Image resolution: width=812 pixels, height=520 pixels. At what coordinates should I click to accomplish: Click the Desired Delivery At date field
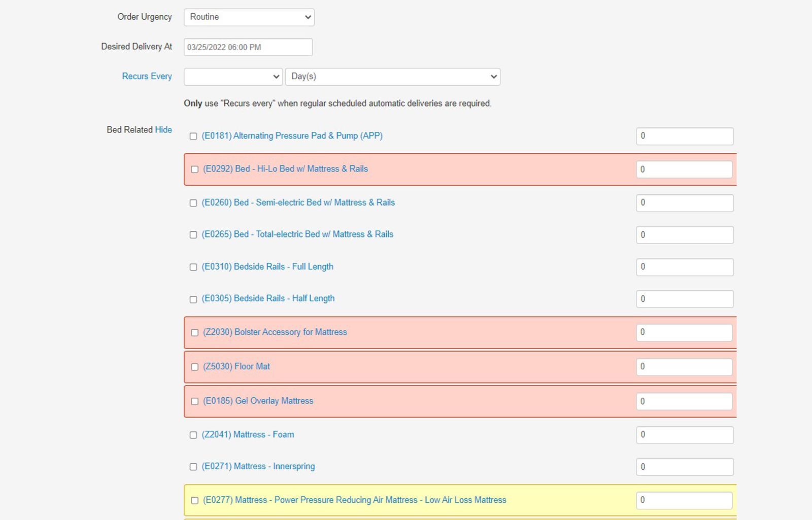pyautogui.click(x=248, y=47)
